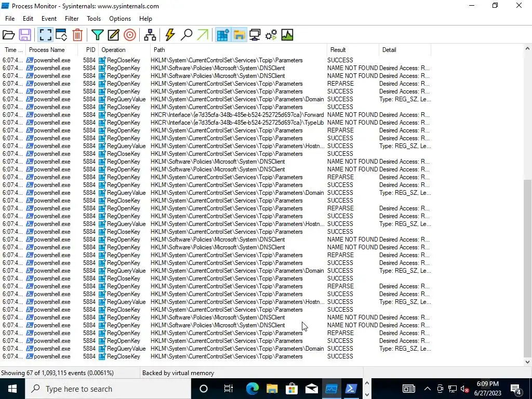Open the Tools menu
532x399 pixels.
point(94,19)
